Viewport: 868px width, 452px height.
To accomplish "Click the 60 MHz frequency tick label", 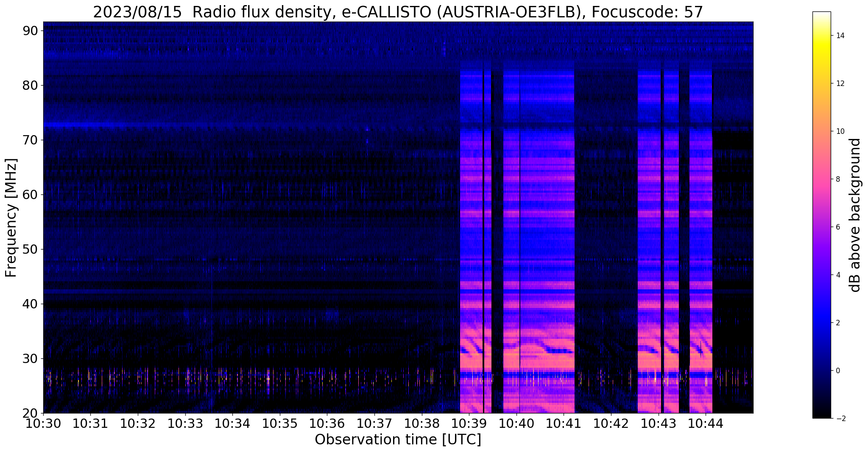I will click(31, 195).
